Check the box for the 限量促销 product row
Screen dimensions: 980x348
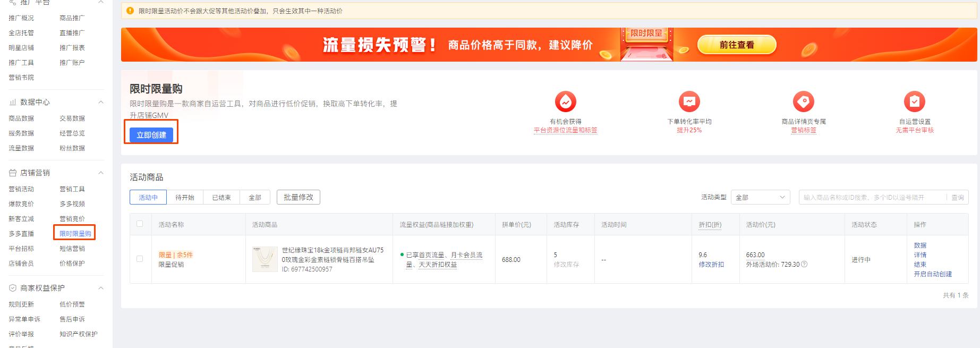click(140, 259)
